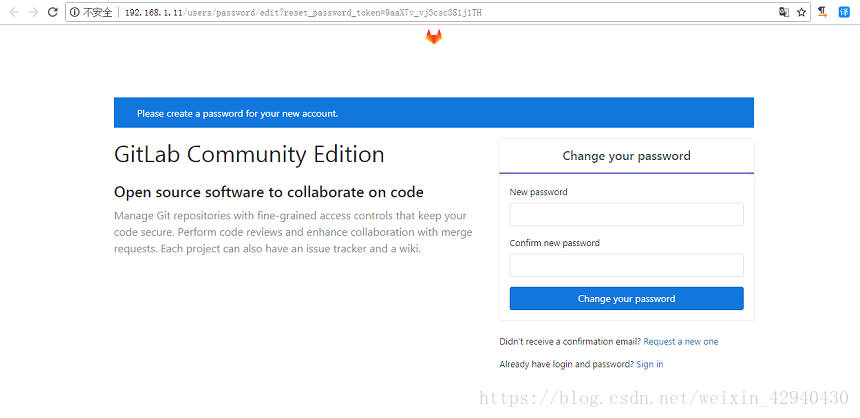
Task: Click the site info icon beside 不安全
Action: (75, 12)
